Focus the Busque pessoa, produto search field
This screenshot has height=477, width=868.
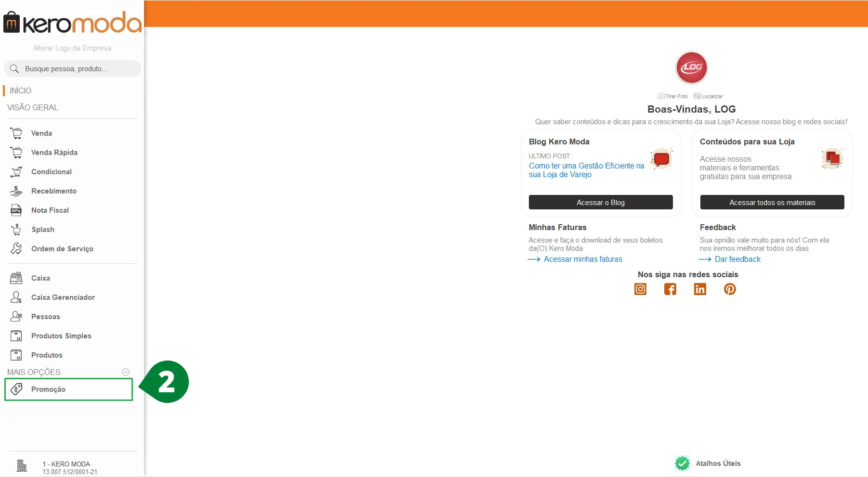[72, 69]
